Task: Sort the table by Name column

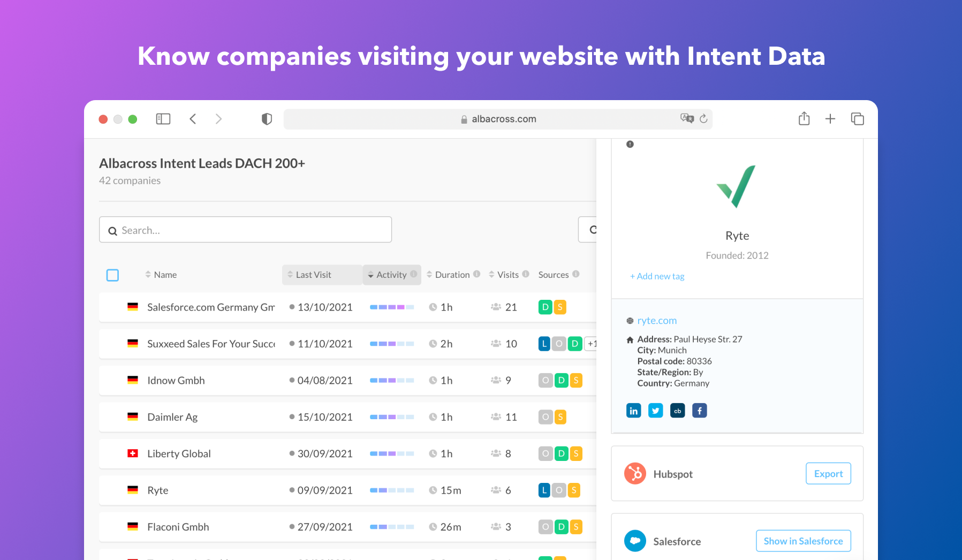Action: coord(161,275)
